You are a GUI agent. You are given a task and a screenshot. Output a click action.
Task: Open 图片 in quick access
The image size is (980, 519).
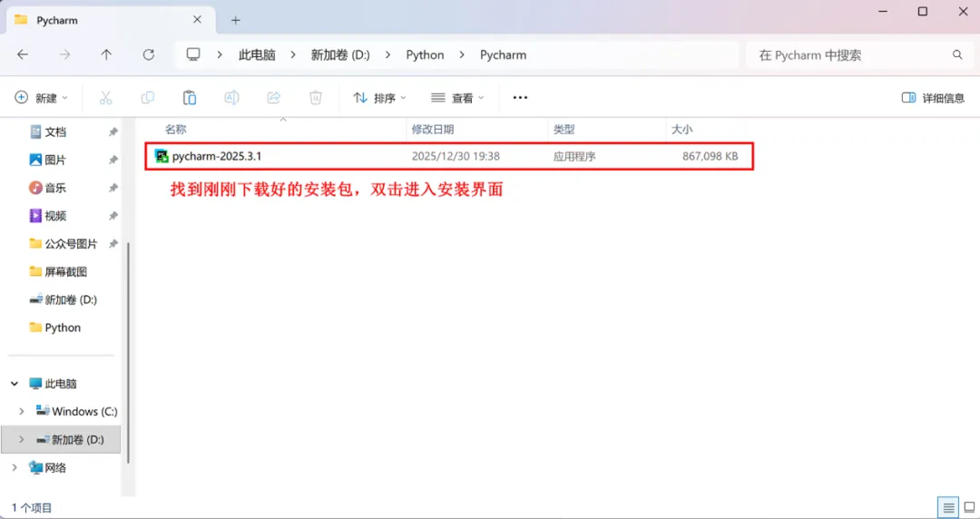point(48,160)
